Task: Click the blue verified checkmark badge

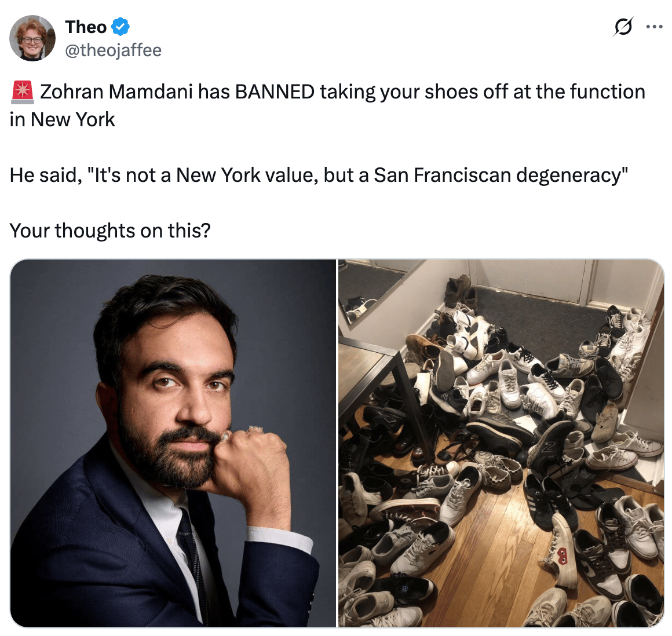Action: click(x=120, y=27)
